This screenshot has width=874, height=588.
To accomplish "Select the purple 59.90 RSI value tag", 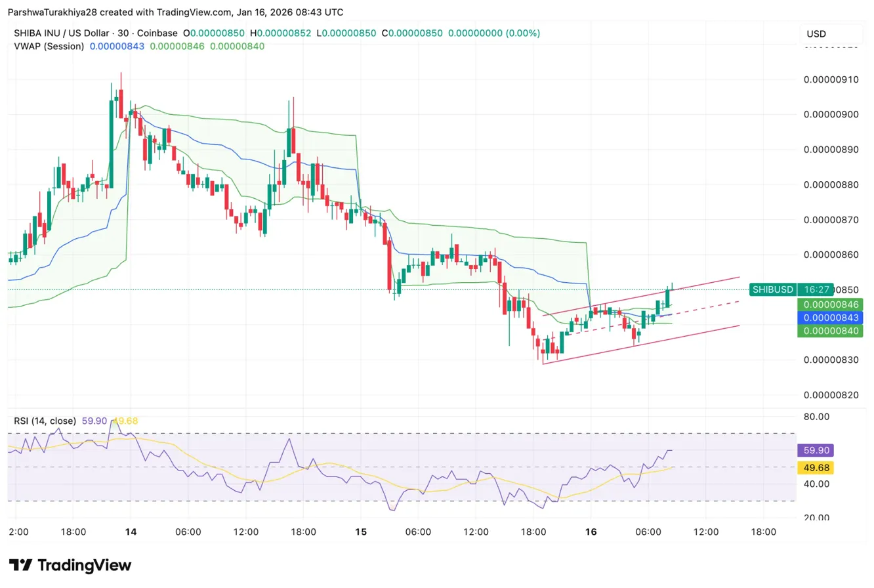I will (815, 450).
